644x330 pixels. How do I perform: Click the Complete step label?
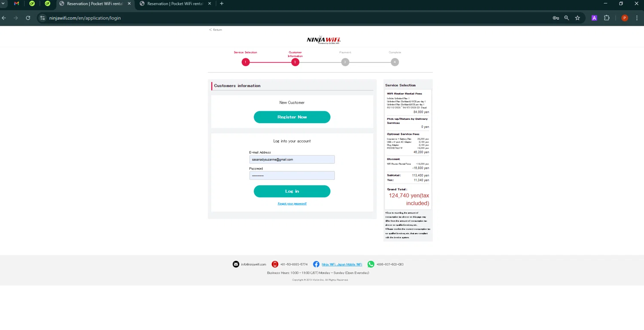[x=395, y=52]
